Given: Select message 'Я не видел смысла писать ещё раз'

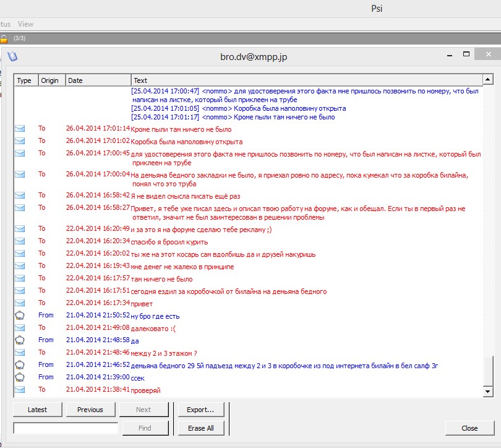Looking at the screenshot, I should (186, 196).
